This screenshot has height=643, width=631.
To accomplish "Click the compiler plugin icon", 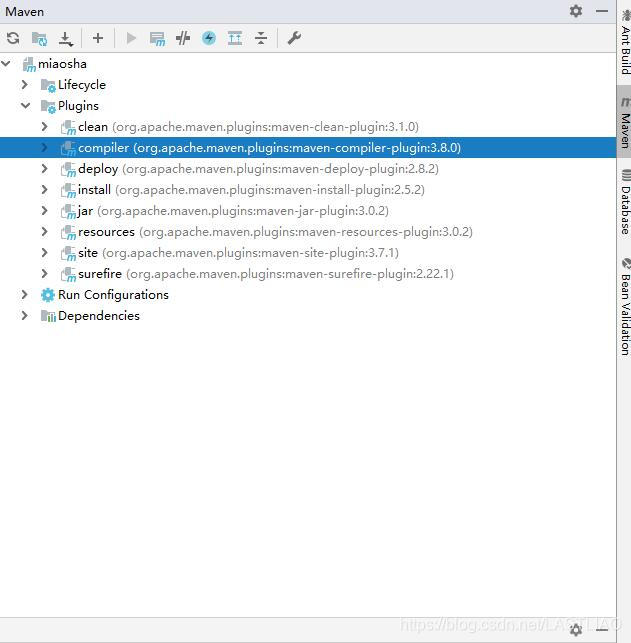I will tap(68, 148).
